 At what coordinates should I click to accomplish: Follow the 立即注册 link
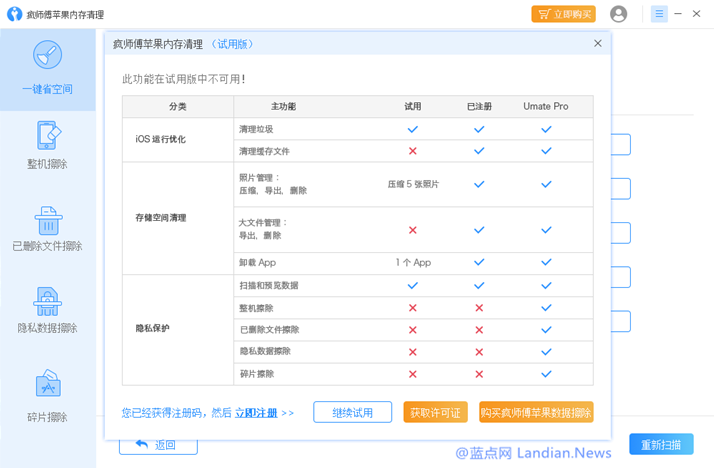[x=257, y=412]
